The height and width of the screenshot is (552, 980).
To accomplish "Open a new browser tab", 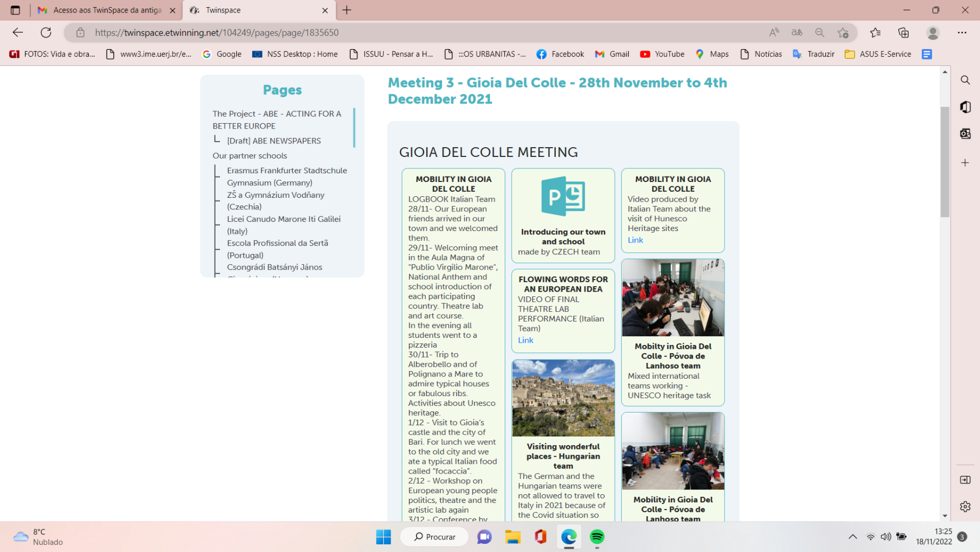I will (347, 10).
